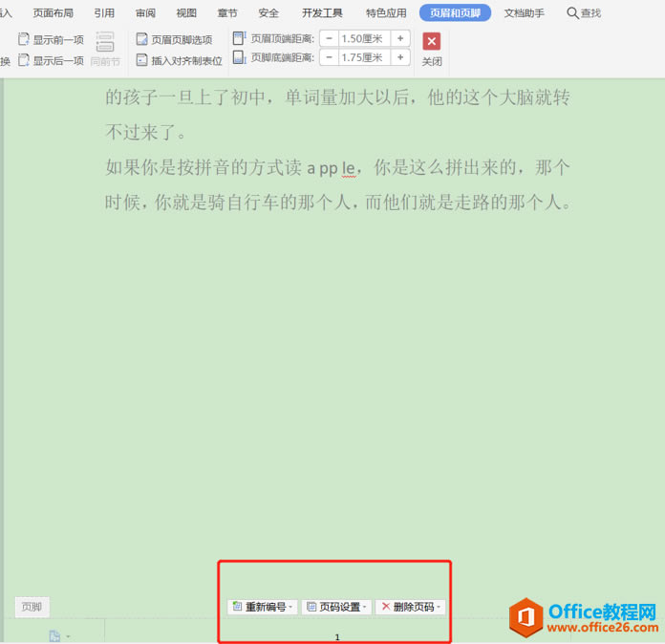
Task: Open the 页码设置 dropdown
Action: [x=336, y=607]
